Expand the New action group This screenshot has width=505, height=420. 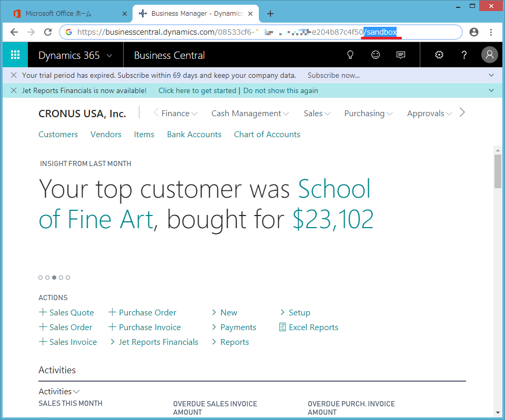[x=225, y=313]
